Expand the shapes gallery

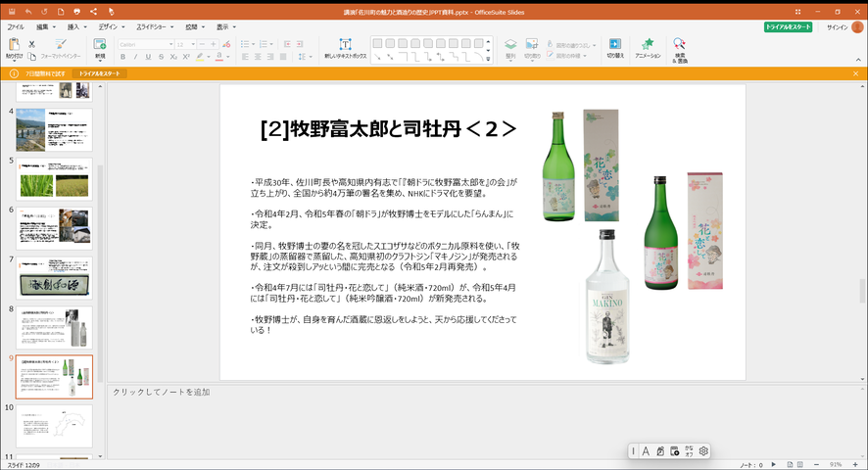tap(488, 59)
